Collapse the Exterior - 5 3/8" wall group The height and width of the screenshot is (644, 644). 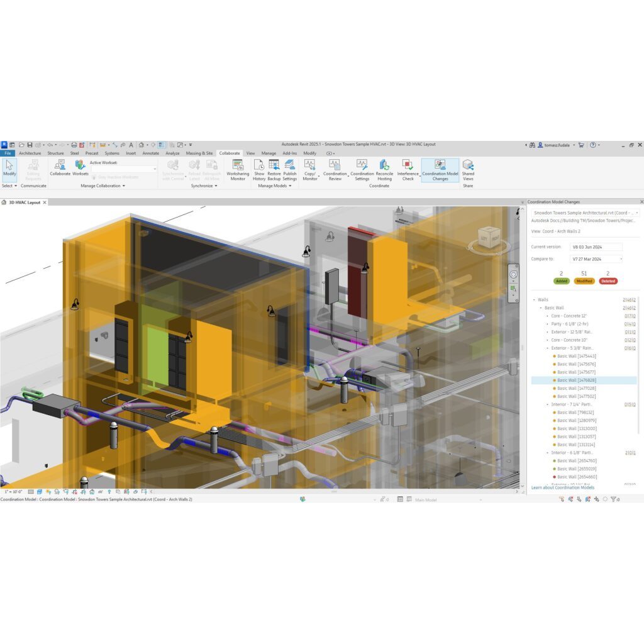click(547, 348)
